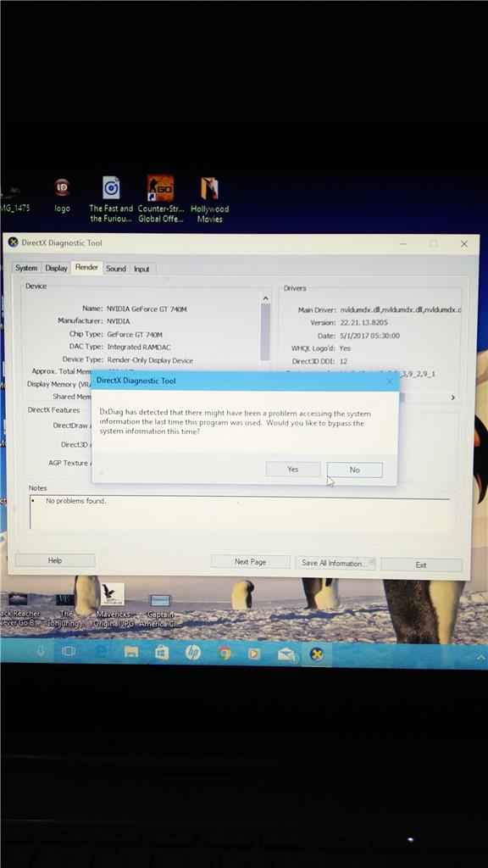Open the HP app on the taskbar
Image resolution: width=488 pixels, height=868 pixels.
[192, 653]
